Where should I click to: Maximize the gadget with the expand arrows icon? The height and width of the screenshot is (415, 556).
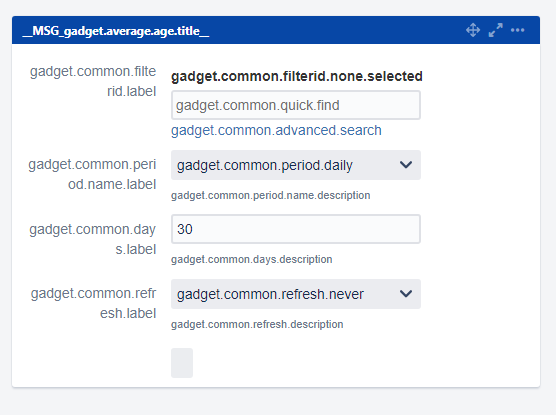495,30
